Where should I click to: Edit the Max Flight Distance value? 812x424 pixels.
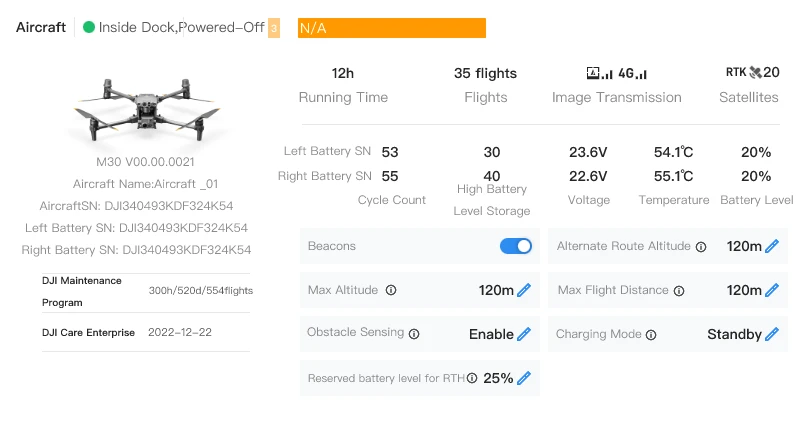pyautogui.click(x=771, y=290)
